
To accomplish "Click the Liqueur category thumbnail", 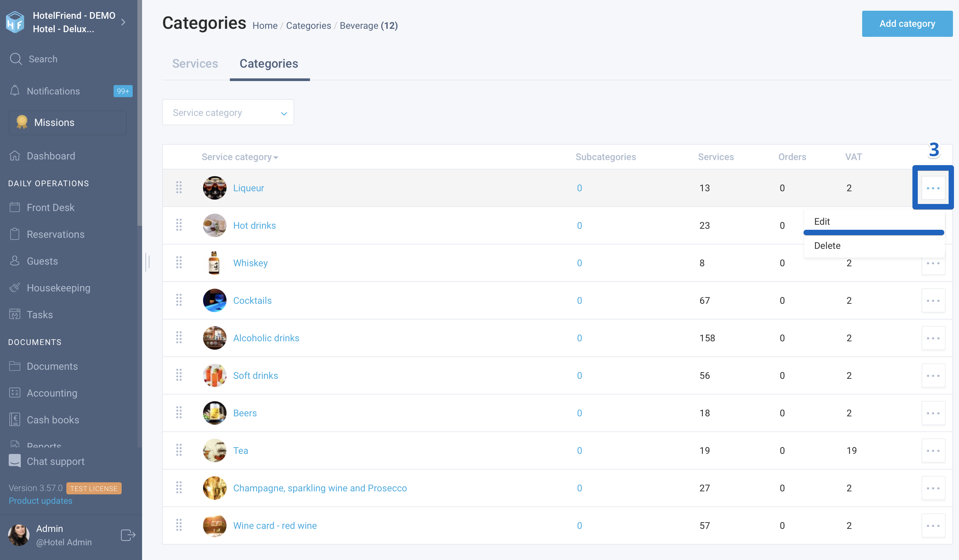I will 215,188.
